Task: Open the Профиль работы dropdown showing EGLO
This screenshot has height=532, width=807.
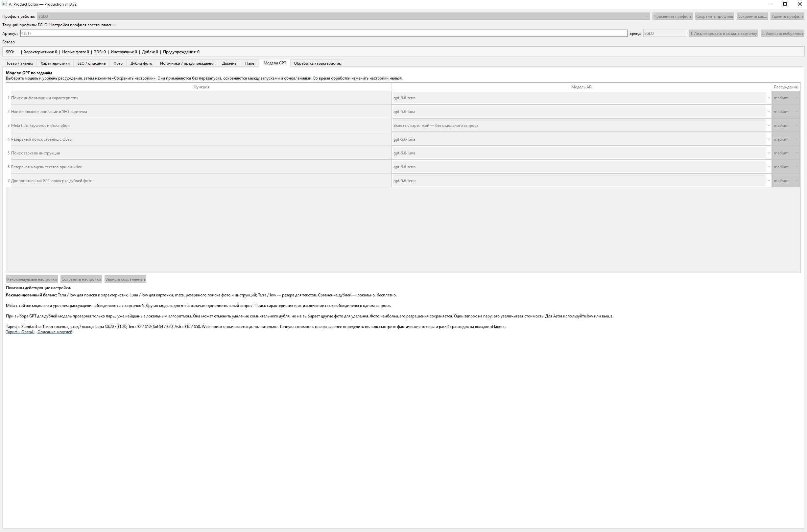Action: click(x=343, y=16)
